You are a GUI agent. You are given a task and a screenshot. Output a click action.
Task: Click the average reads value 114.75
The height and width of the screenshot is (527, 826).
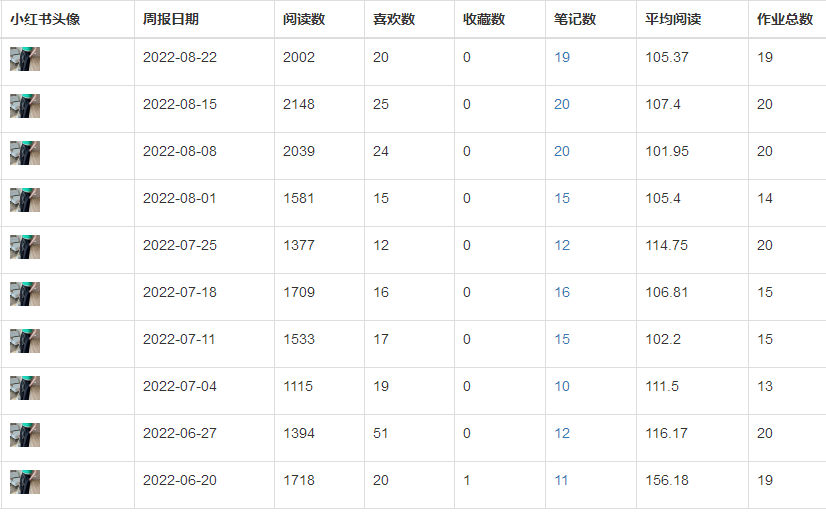[x=667, y=245]
